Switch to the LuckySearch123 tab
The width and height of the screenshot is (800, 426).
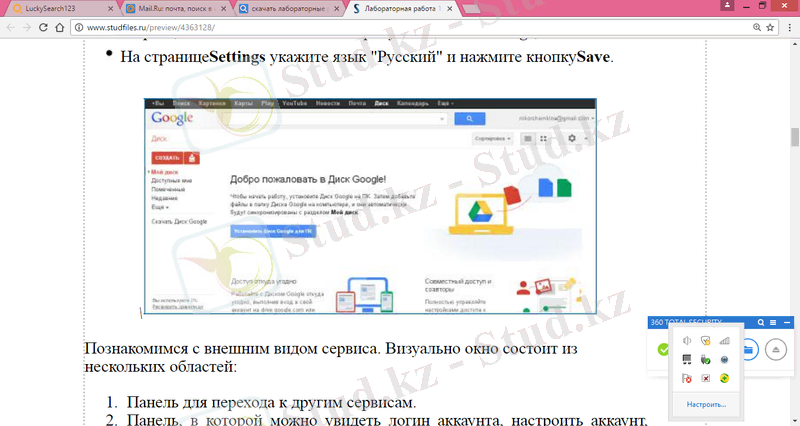tap(60, 8)
